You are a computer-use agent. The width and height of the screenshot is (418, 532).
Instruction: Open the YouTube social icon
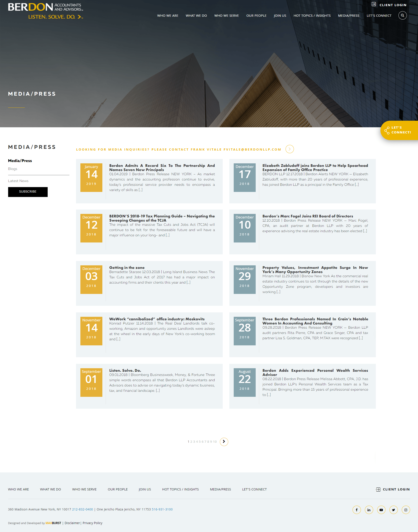coord(381,510)
